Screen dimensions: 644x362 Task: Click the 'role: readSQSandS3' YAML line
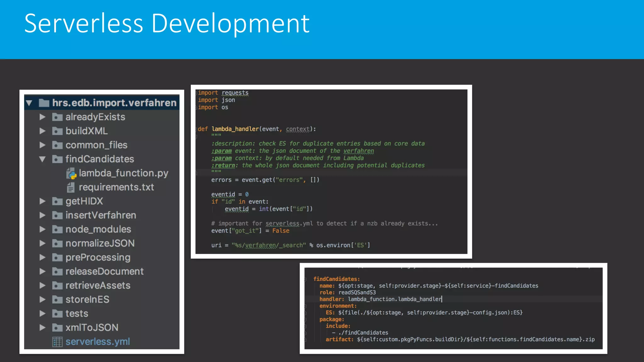tap(347, 292)
